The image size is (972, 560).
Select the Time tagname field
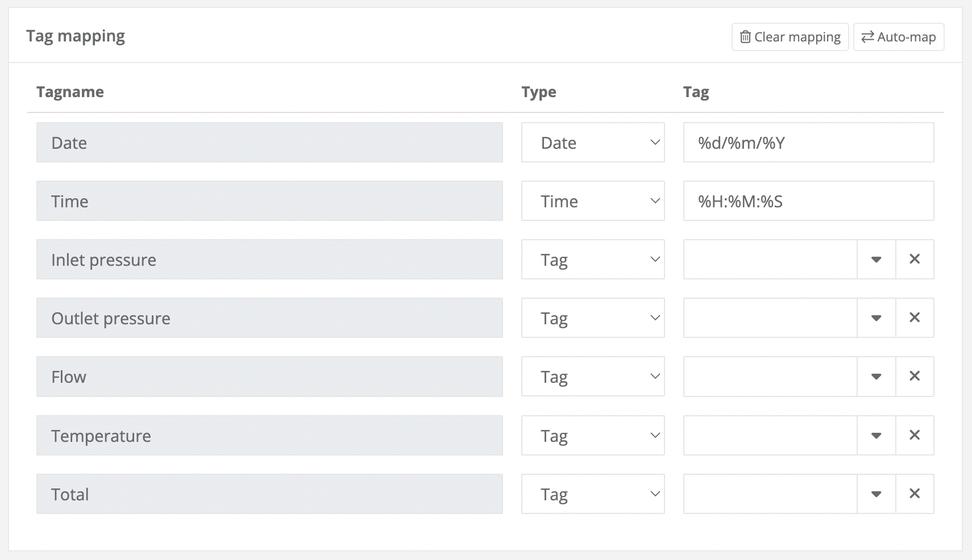(x=269, y=201)
